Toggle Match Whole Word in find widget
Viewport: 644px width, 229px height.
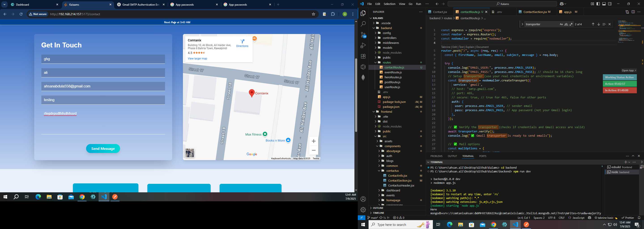point(566,24)
